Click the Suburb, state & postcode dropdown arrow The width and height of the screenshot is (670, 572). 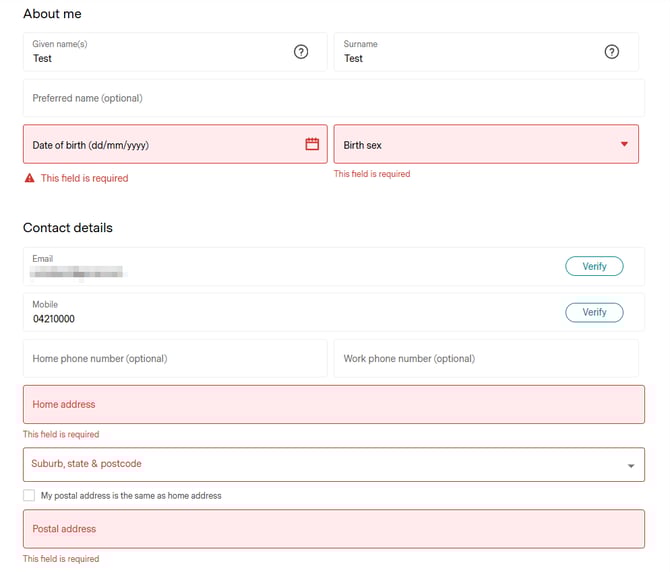click(x=630, y=465)
